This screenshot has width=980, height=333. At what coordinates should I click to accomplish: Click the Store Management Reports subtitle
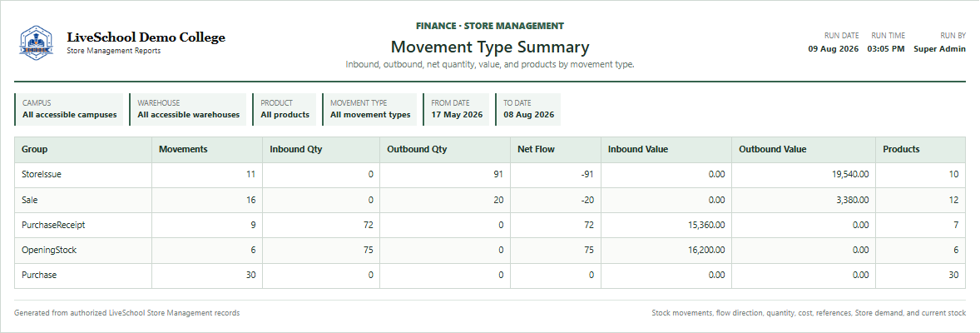pyautogui.click(x=114, y=51)
